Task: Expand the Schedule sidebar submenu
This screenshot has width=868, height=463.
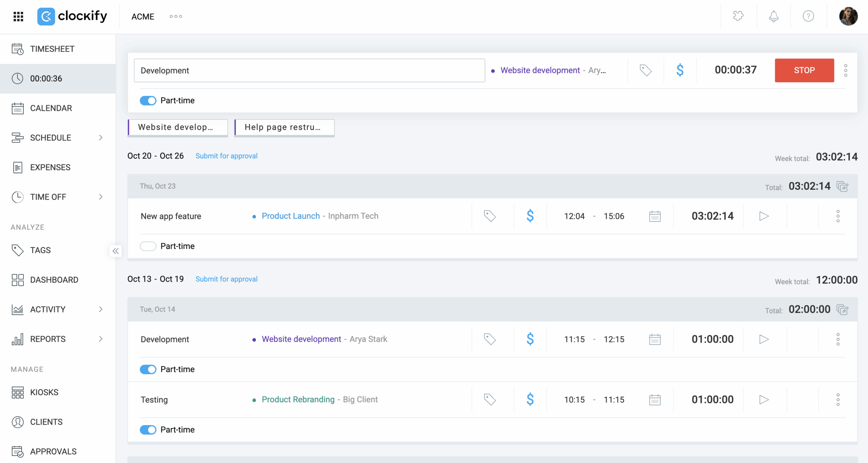Action: (101, 138)
